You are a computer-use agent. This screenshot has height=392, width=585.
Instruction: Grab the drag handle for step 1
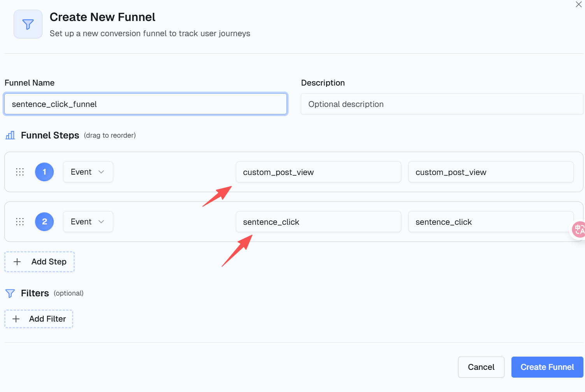click(20, 172)
